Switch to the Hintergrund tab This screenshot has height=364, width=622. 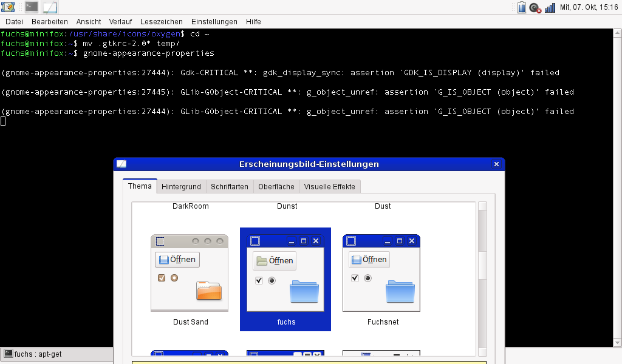coord(181,187)
